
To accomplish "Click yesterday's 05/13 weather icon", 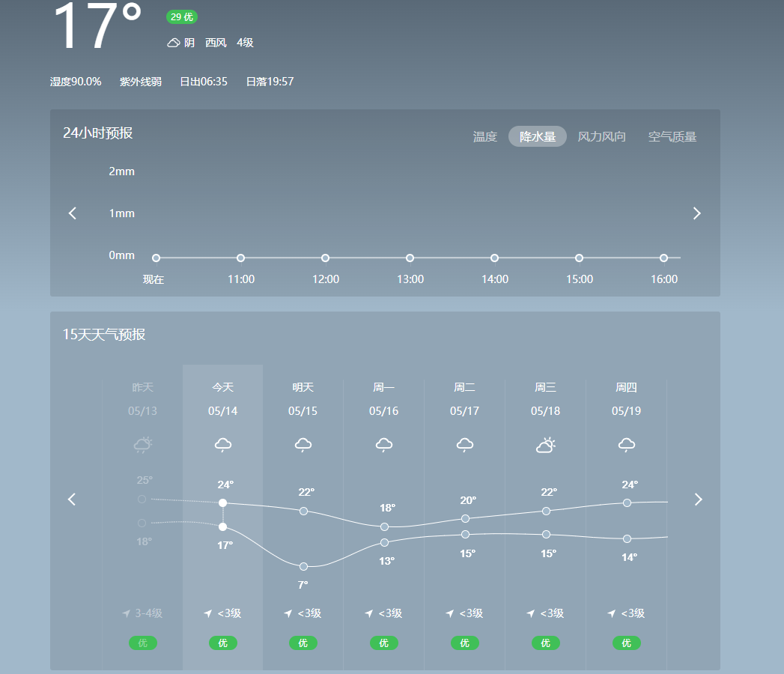I will pyautogui.click(x=142, y=445).
